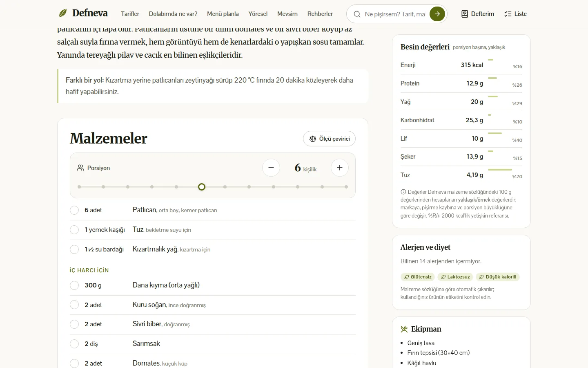Click the scale icon in Ölçü çevirici
Image resolution: width=588 pixels, height=368 pixels.
click(x=313, y=139)
